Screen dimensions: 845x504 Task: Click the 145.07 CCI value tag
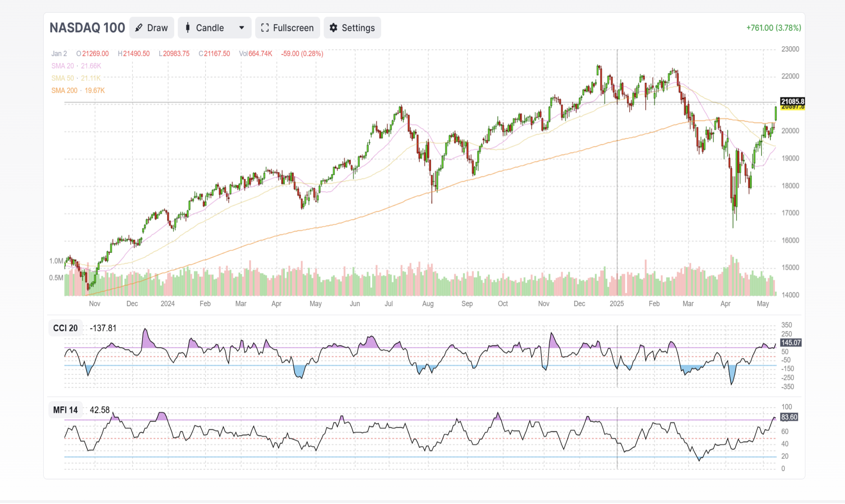coord(791,343)
